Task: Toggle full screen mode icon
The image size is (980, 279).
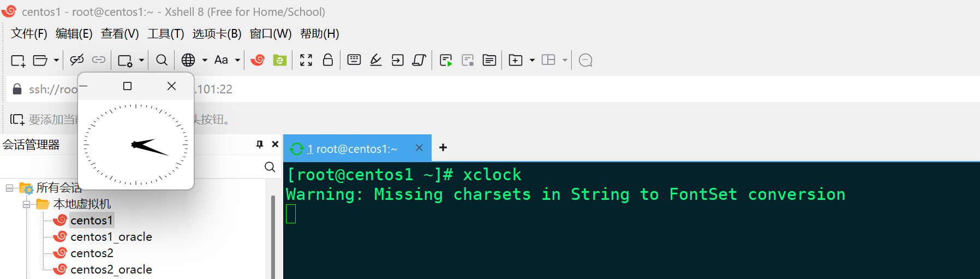Action: 306,60
